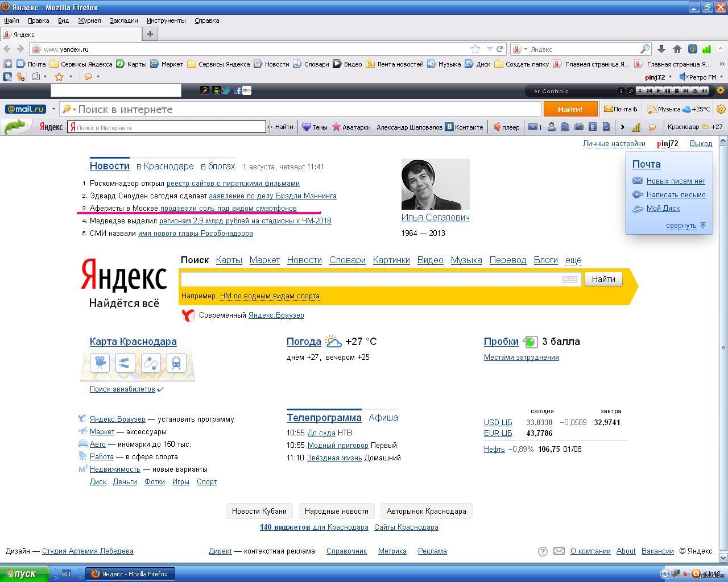Click the train transit map icon
Image resolution: width=728 pixels, height=582 pixels.
pyautogui.click(x=176, y=363)
